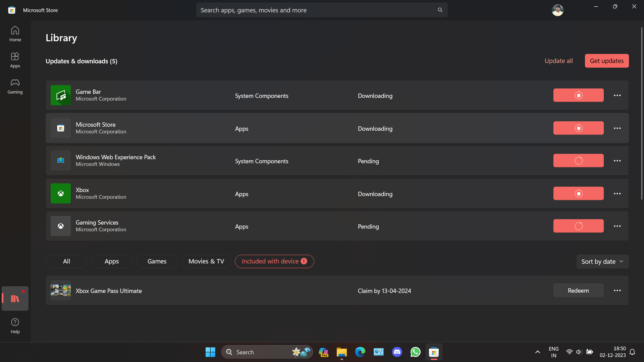Expand the Sort by date dropdown

[x=602, y=261]
